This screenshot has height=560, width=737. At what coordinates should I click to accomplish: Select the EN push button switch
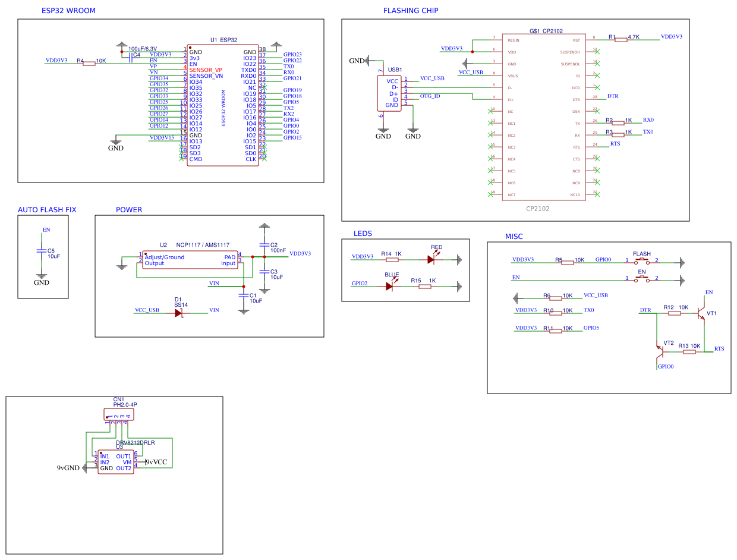pos(642,278)
